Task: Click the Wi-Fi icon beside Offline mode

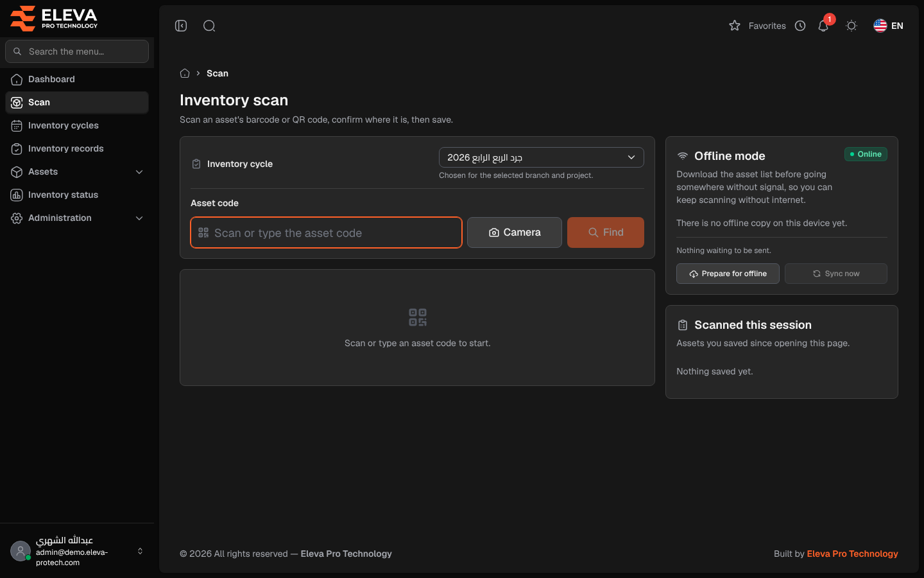Action: (683, 156)
